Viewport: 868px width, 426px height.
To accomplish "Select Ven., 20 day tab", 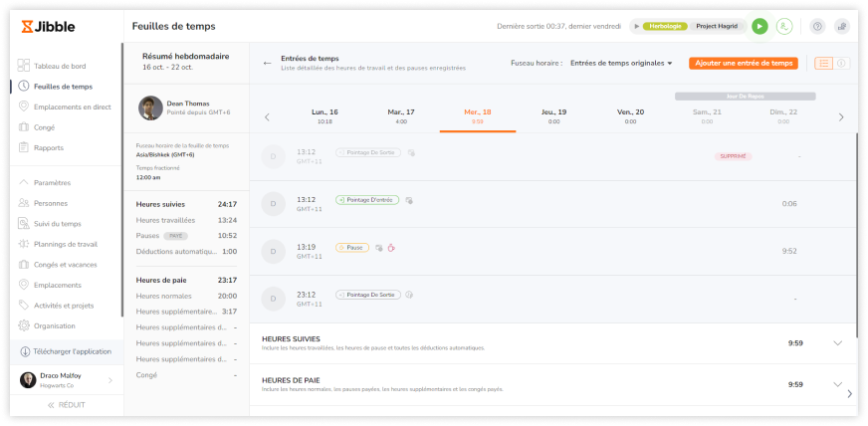I will coord(630,116).
